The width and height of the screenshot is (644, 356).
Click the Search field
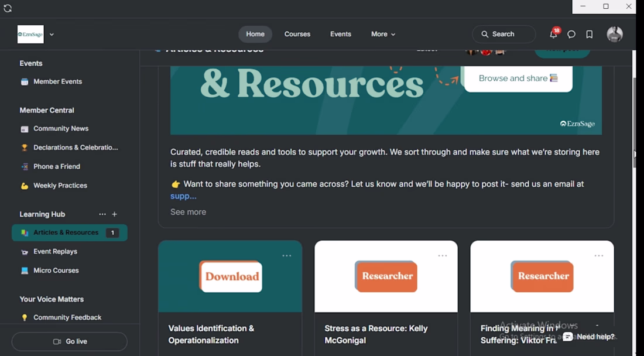click(504, 34)
